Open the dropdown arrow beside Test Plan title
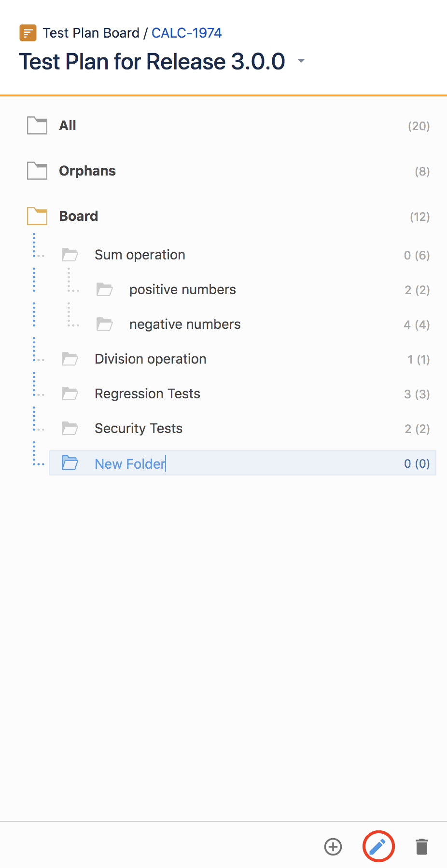 coord(301,61)
